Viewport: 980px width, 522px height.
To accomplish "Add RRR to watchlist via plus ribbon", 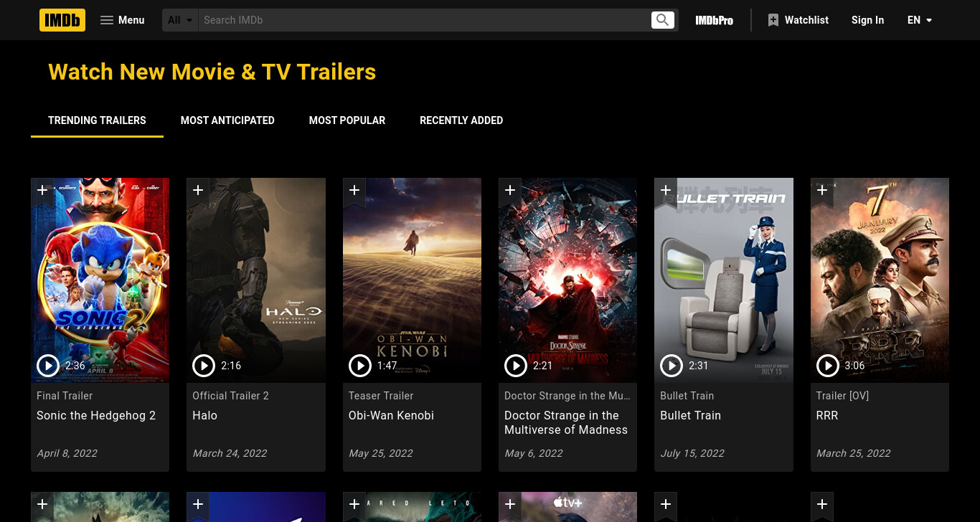I will point(822,191).
